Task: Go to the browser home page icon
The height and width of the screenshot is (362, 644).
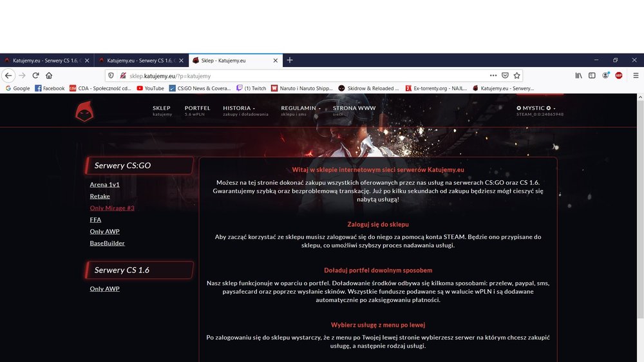Action: (49, 75)
